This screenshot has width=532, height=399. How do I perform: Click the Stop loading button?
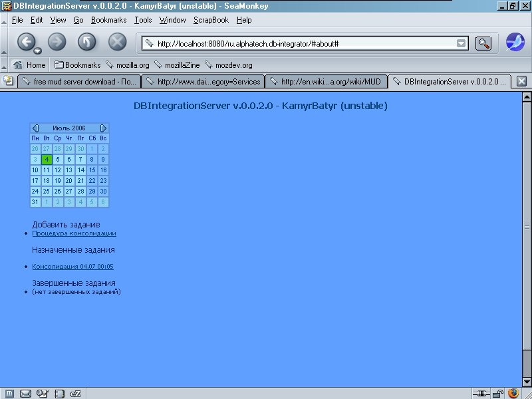click(118, 42)
